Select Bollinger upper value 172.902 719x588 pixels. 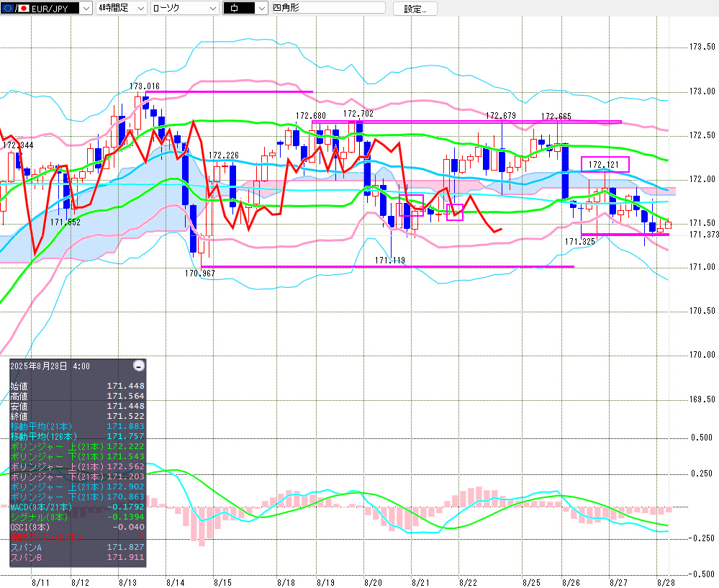pyautogui.click(x=126, y=487)
